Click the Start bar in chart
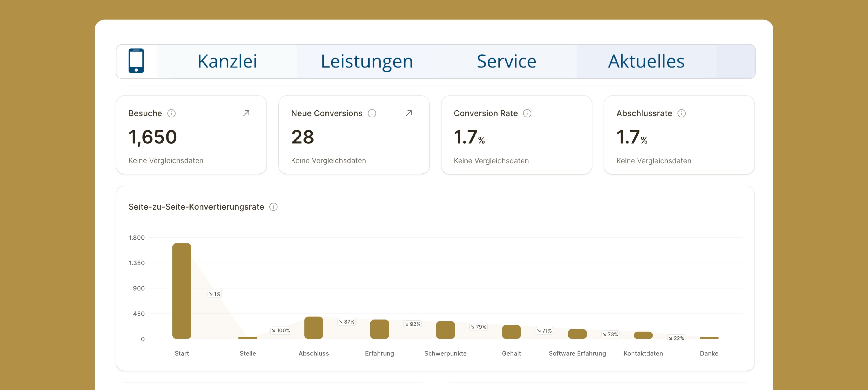 [182, 290]
